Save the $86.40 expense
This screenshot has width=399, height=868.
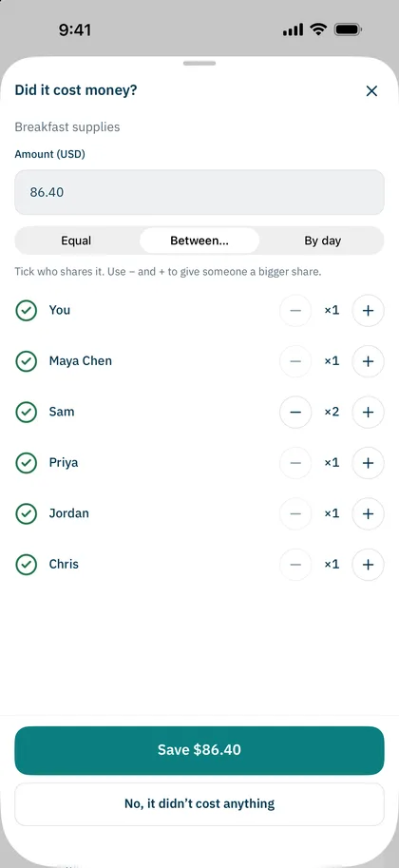[199, 750]
